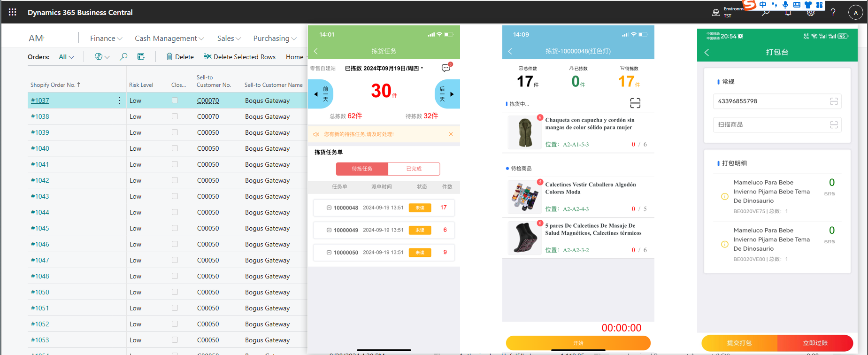Open the app launcher grid icon
This screenshot has height=355, width=868.
click(13, 12)
